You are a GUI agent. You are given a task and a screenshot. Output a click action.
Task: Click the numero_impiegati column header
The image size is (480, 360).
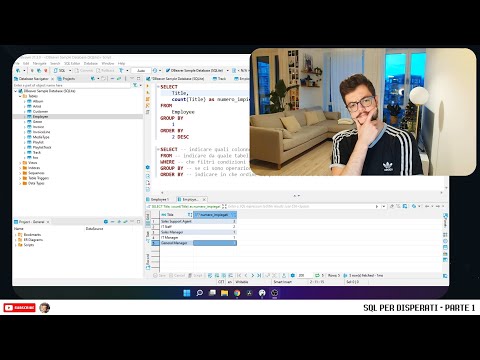(215, 215)
